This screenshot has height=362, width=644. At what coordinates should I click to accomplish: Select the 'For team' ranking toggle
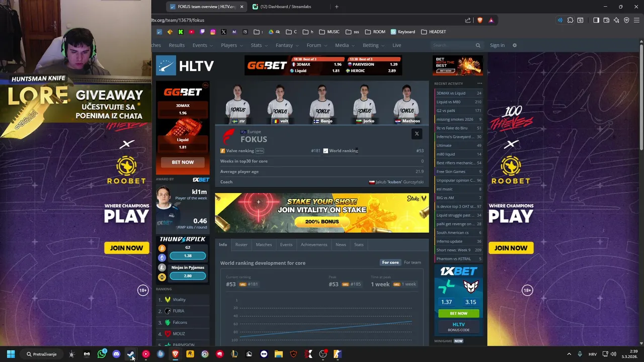tap(413, 262)
